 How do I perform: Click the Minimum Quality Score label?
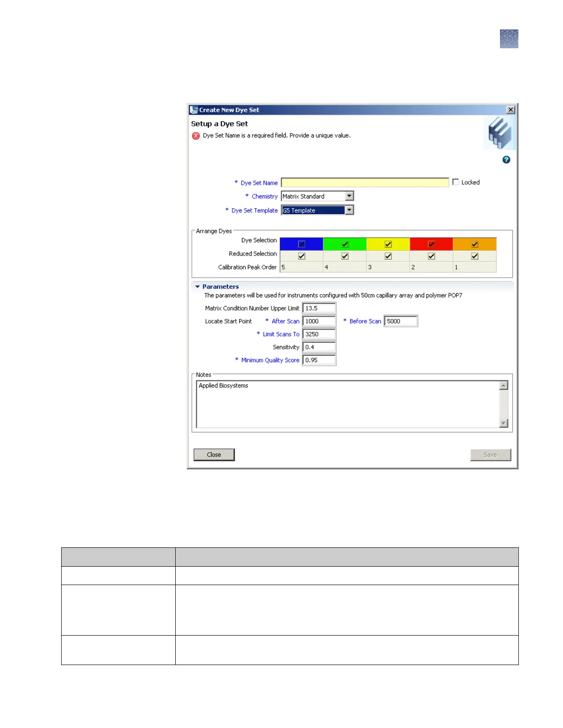click(x=270, y=360)
